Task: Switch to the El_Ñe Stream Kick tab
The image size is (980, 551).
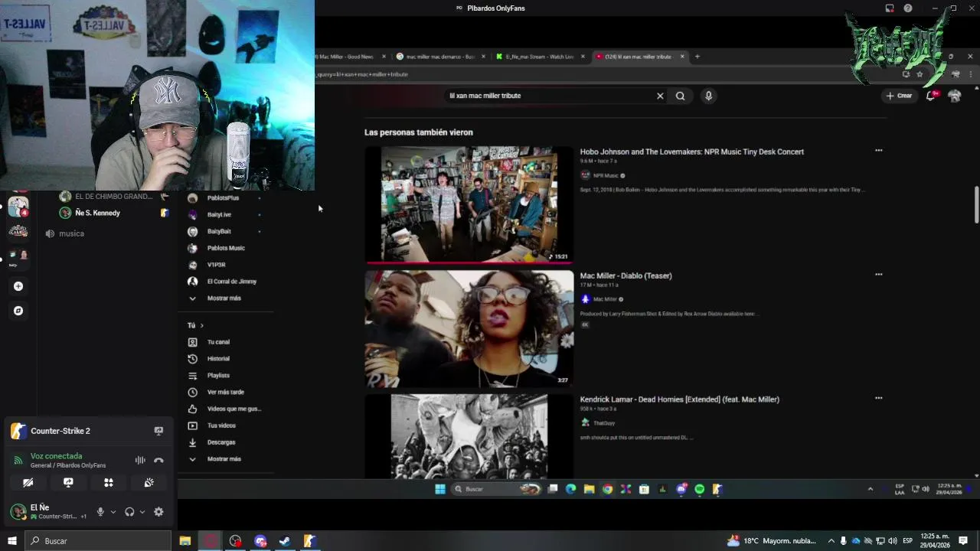Action: coord(539,57)
